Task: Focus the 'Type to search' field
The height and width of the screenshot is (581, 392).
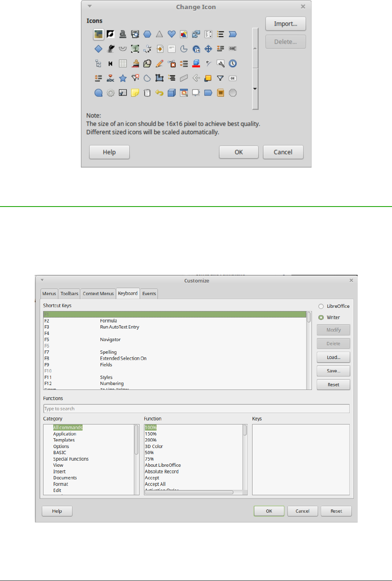Action: [196, 409]
